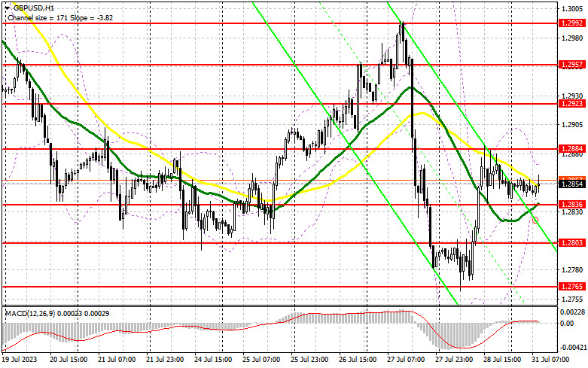The image size is (588, 368).
Task: Click the 27 Jul 23:00 time axis label
Action: coord(454,360)
